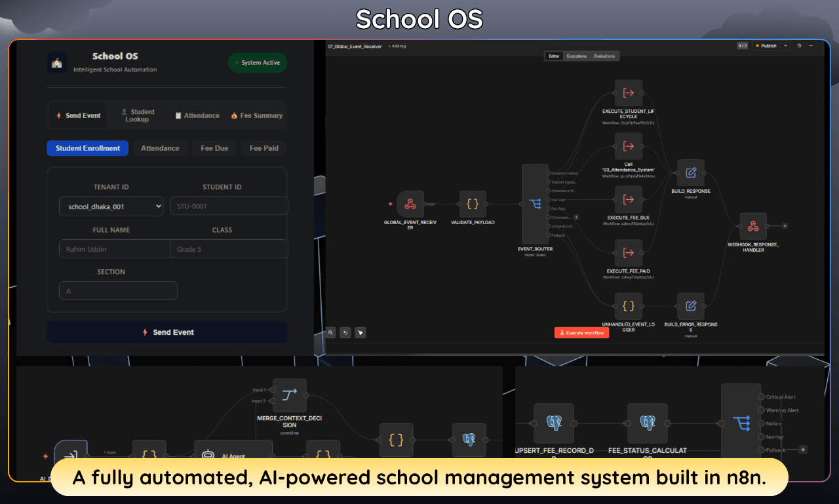This screenshot has height=504, width=839.
Task: Switch to the Student Lookup tab
Action: click(137, 115)
